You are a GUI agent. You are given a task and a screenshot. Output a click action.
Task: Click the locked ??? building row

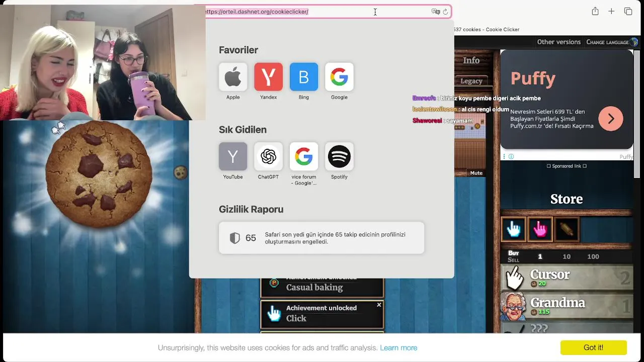coord(567,327)
